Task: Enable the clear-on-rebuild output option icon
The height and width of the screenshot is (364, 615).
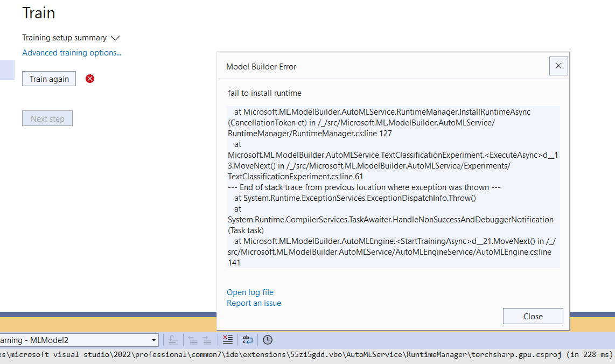Action: 227,340
